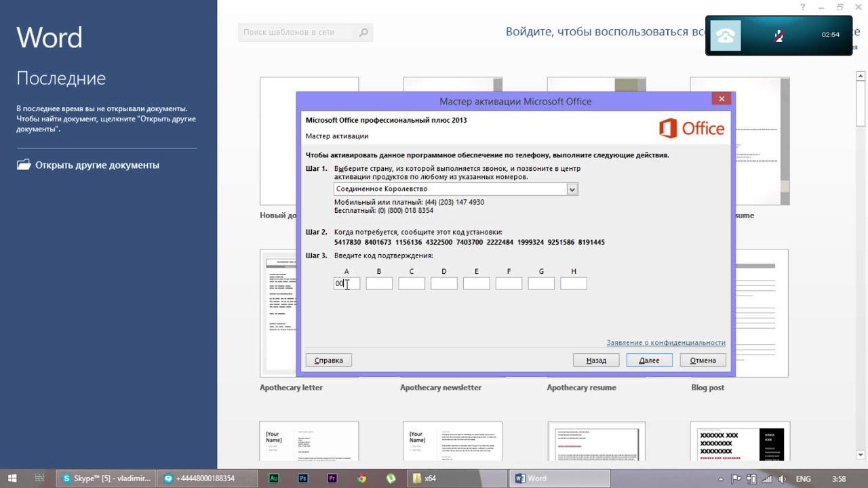
Task: Click ENG language indicator in tray
Action: point(803,479)
